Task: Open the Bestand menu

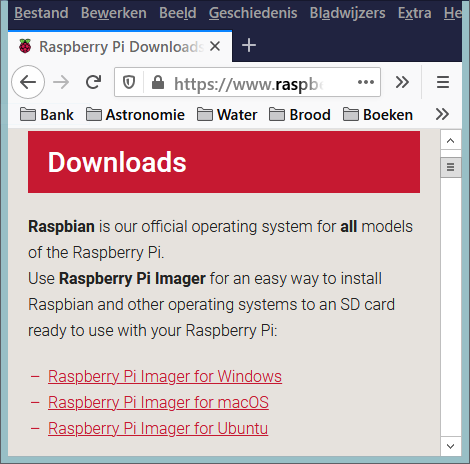Action: (41, 13)
